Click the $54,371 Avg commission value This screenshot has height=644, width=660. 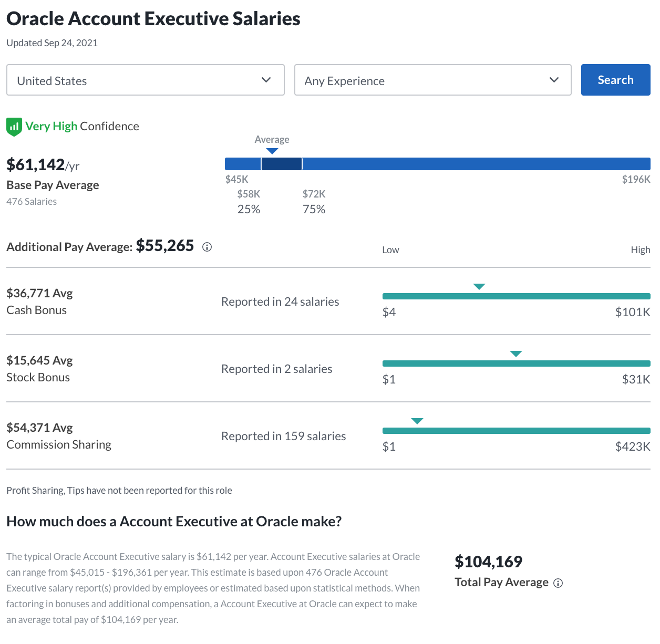coord(39,428)
